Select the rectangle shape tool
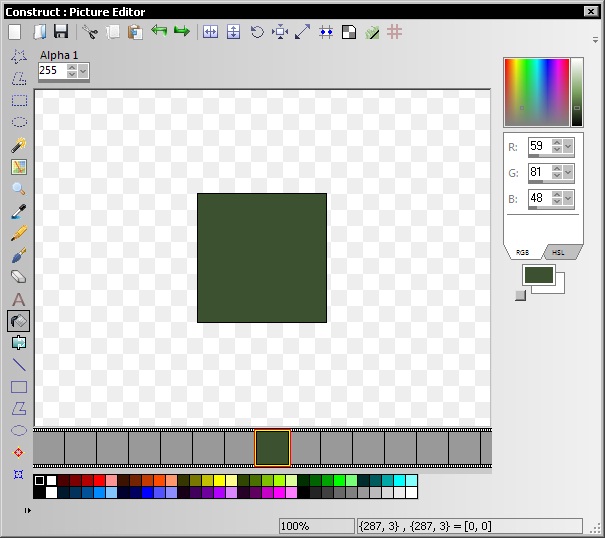 point(19,387)
